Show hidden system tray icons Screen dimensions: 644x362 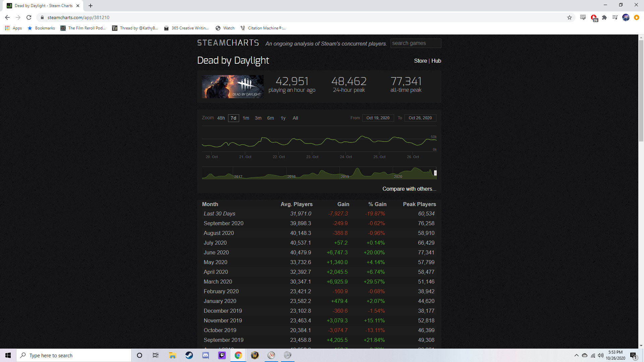point(577,355)
